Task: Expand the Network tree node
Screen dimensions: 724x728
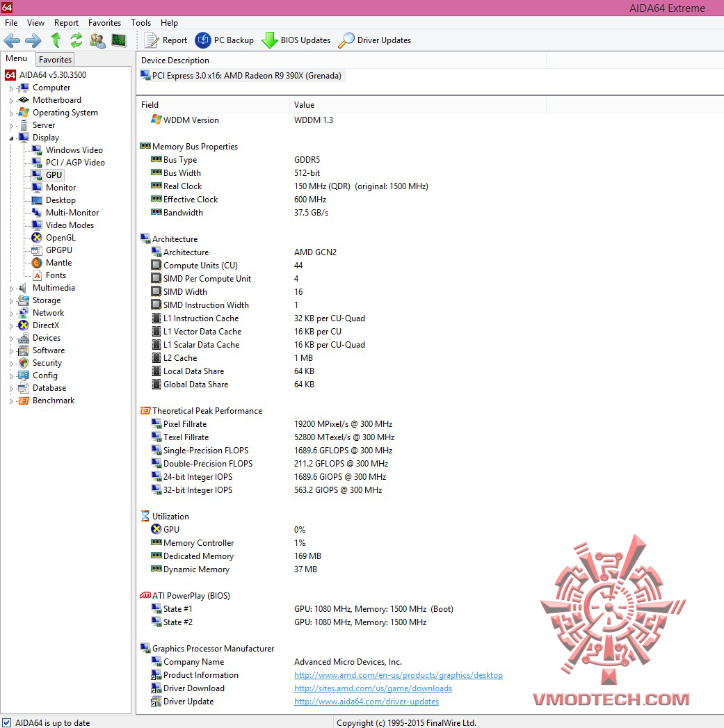Action: [11, 314]
